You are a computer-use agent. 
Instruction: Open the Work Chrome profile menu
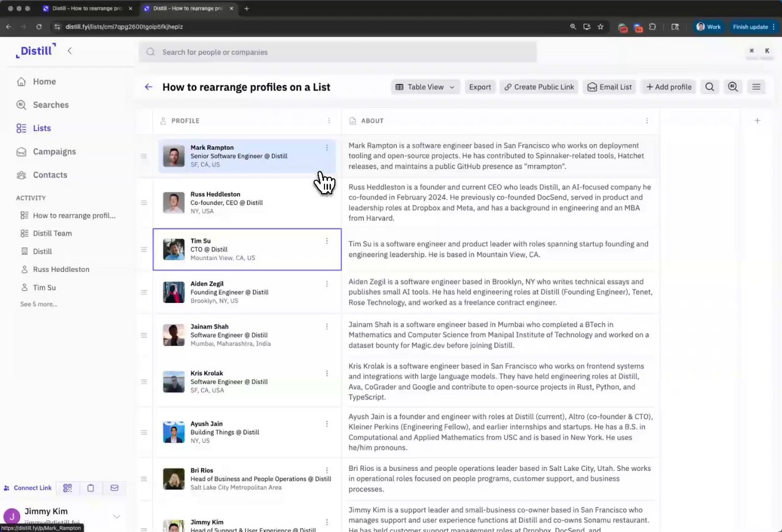(709, 27)
